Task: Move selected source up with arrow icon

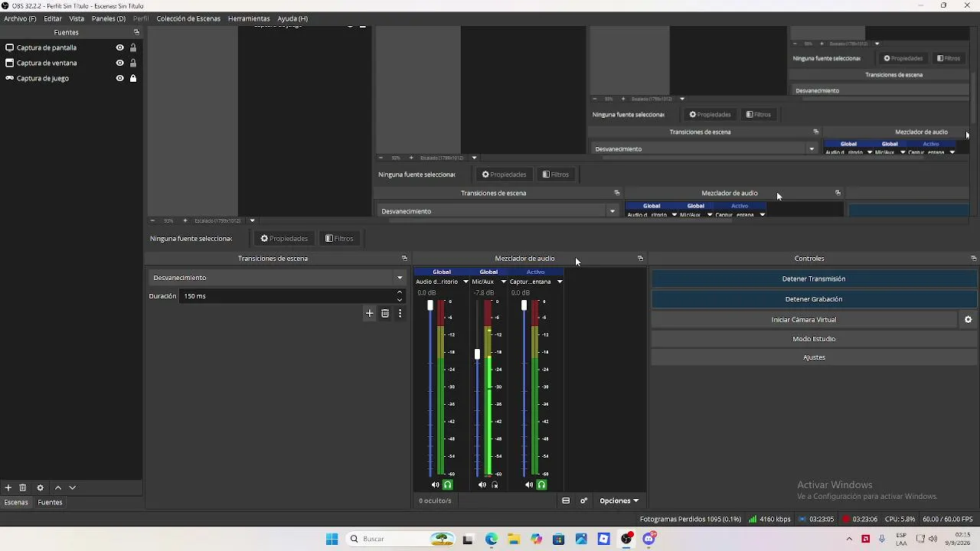Action: (x=57, y=487)
